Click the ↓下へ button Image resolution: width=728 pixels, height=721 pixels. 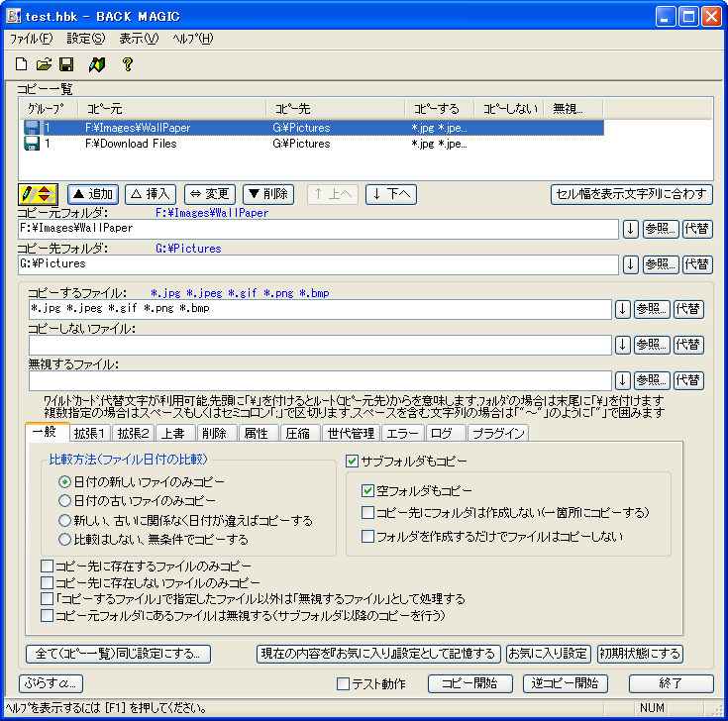(391, 194)
